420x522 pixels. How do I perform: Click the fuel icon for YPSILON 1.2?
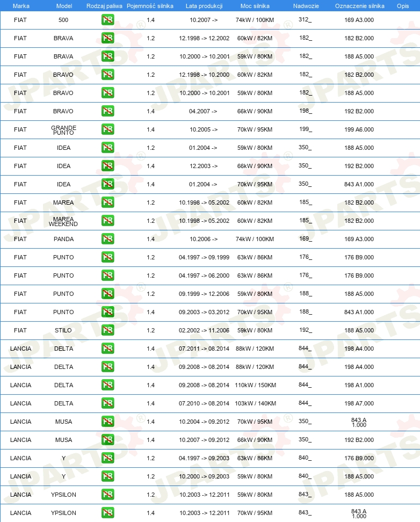107,495
